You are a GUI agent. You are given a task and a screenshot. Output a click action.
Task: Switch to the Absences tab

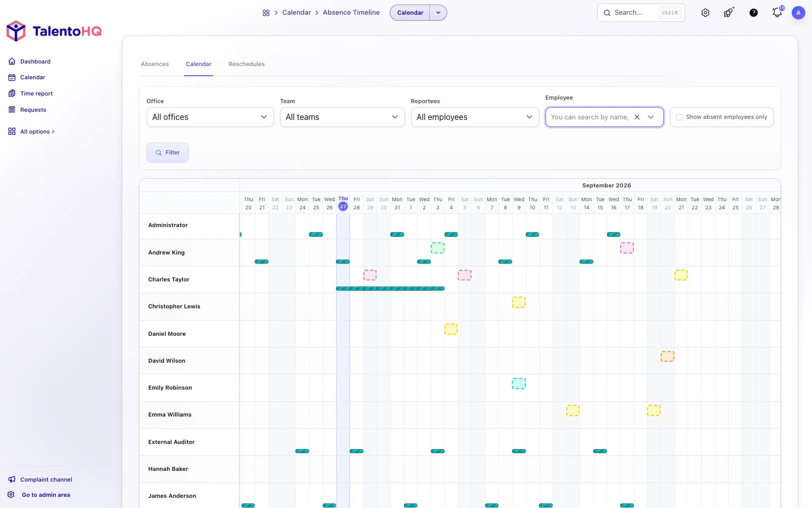tap(155, 64)
